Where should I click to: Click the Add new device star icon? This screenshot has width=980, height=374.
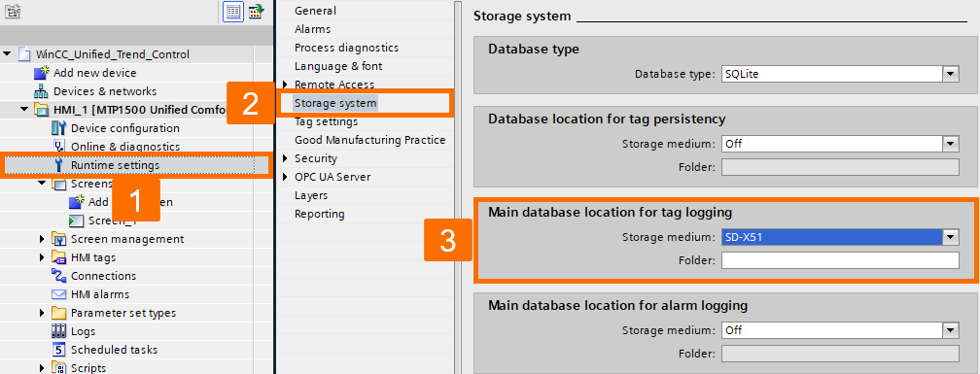pyautogui.click(x=42, y=73)
